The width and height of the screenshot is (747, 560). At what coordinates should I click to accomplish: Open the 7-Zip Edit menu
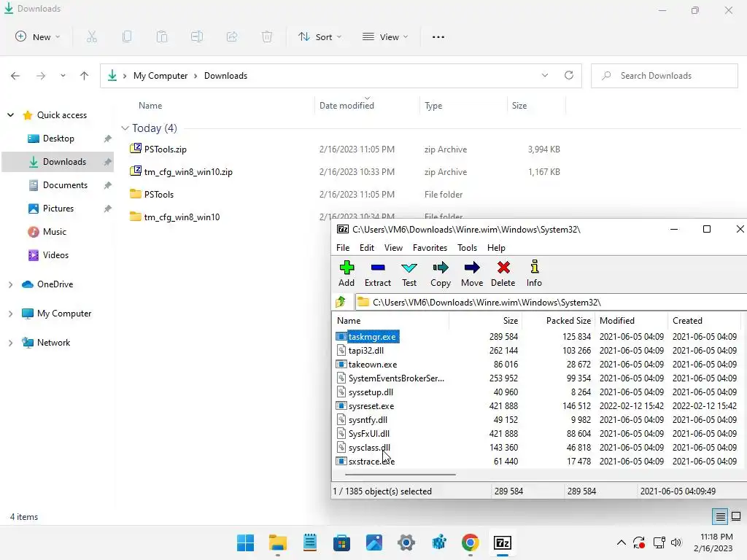click(x=366, y=248)
